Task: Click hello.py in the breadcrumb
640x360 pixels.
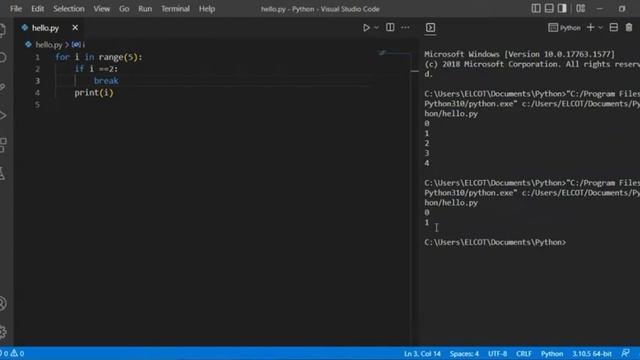Action: 49,44
